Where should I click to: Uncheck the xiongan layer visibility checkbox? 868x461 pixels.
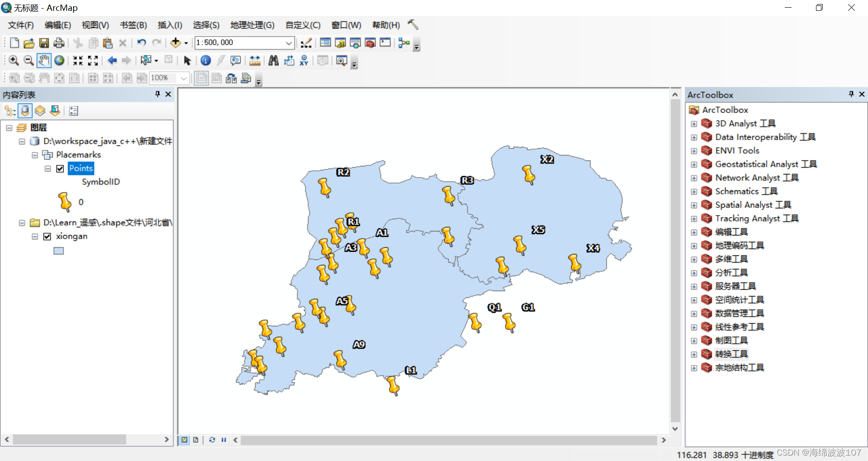click(x=47, y=236)
